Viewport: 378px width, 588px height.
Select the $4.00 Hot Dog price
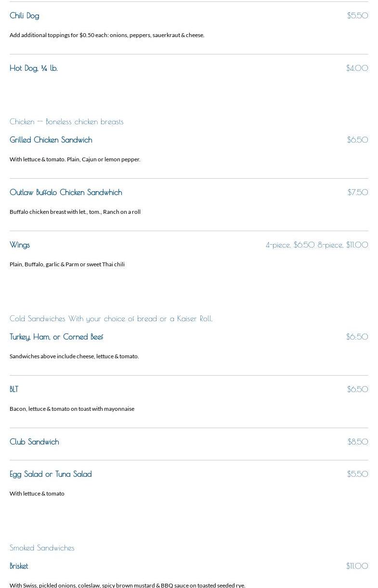(357, 68)
